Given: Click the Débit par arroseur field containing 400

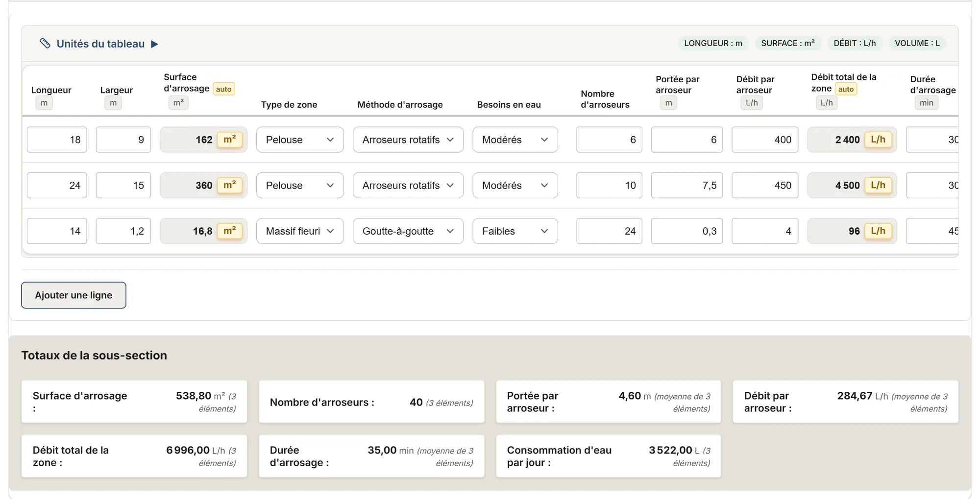Looking at the screenshot, I should pyautogui.click(x=765, y=140).
